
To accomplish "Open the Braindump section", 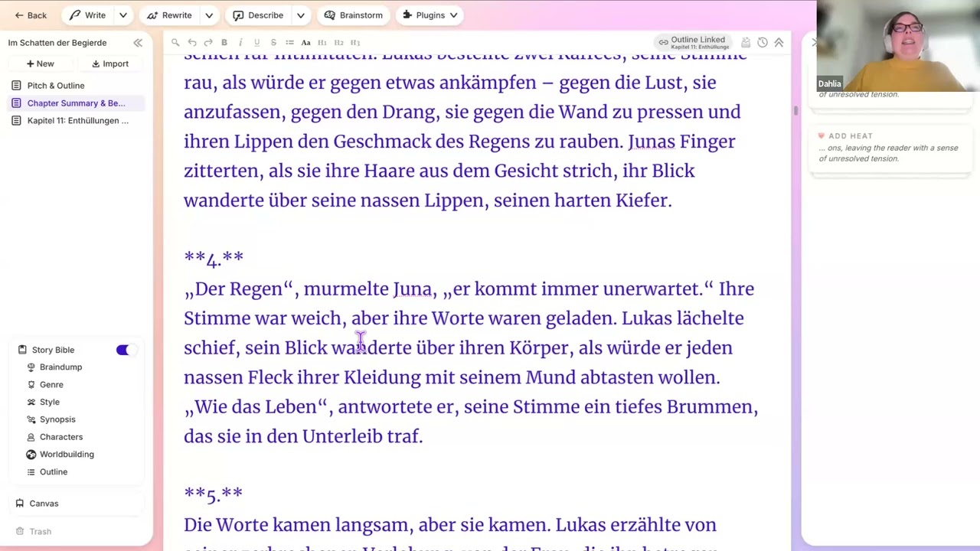I will 60,367.
